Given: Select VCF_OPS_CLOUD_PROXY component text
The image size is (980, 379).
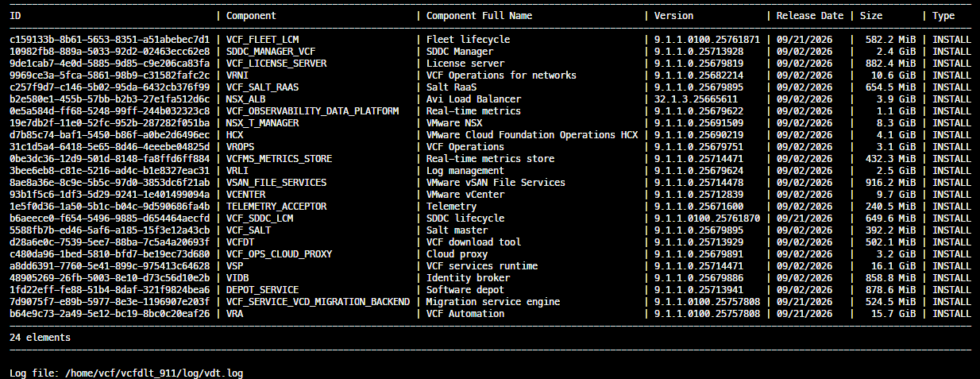Looking at the screenshot, I should pyautogui.click(x=280, y=254).
